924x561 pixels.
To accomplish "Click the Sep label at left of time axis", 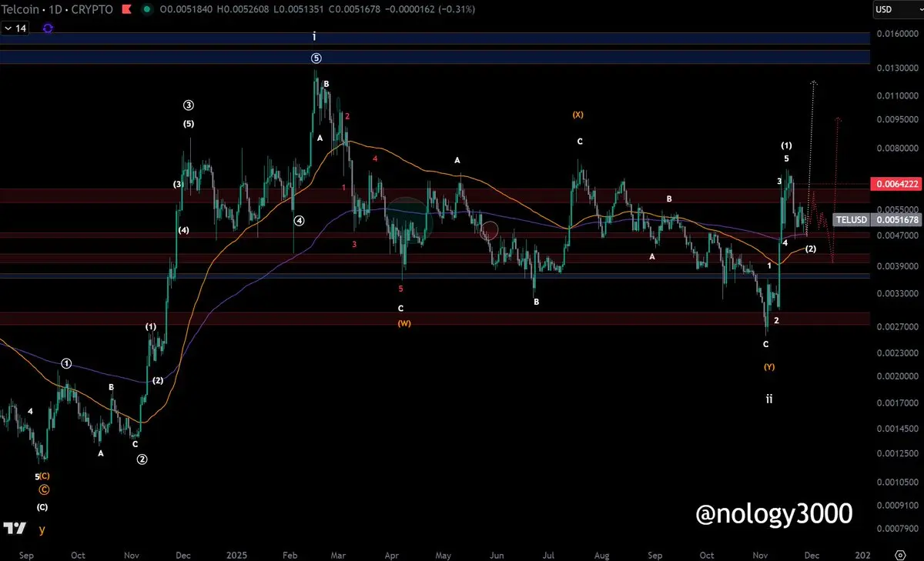I will [25, 554].
